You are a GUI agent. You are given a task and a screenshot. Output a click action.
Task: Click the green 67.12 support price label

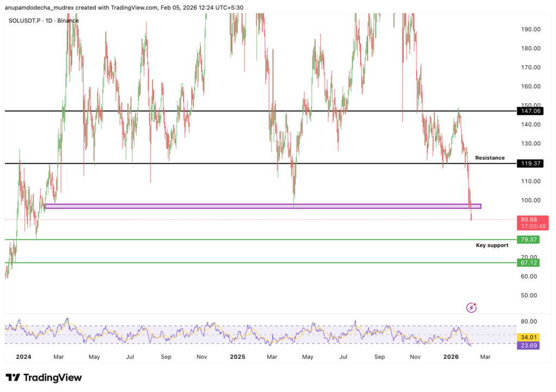(x=528, y=263)
